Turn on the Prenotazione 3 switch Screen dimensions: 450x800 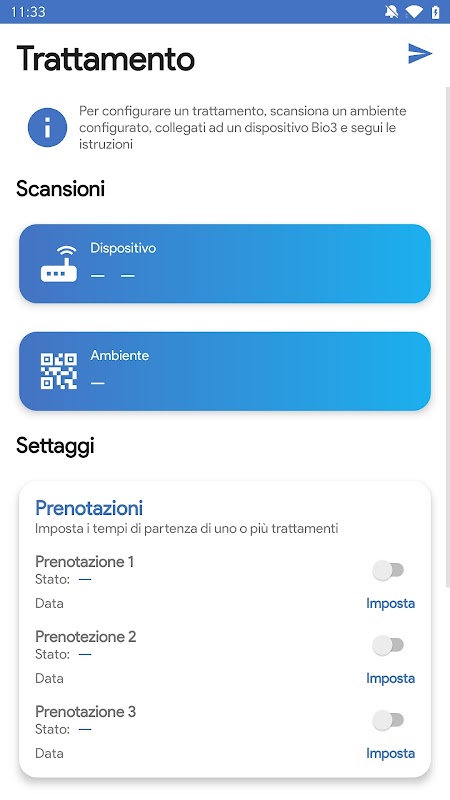point(388,720)
